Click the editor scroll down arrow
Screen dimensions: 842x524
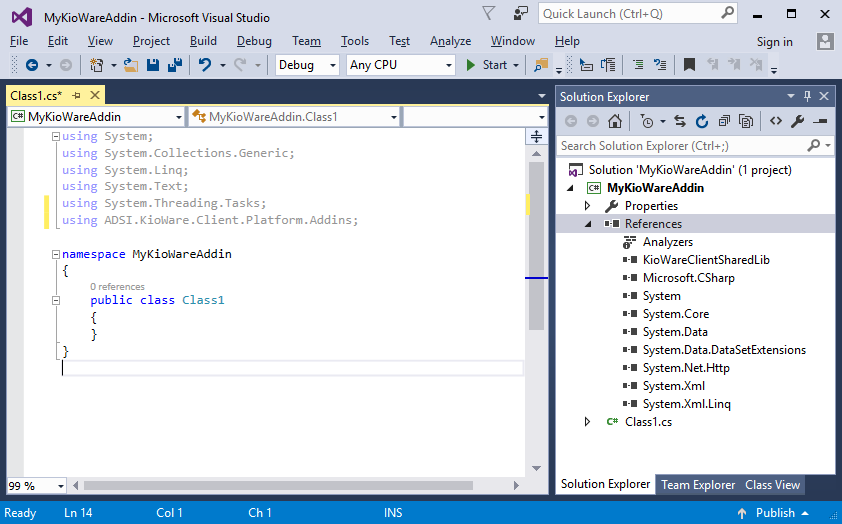click(x=536, y=469)
